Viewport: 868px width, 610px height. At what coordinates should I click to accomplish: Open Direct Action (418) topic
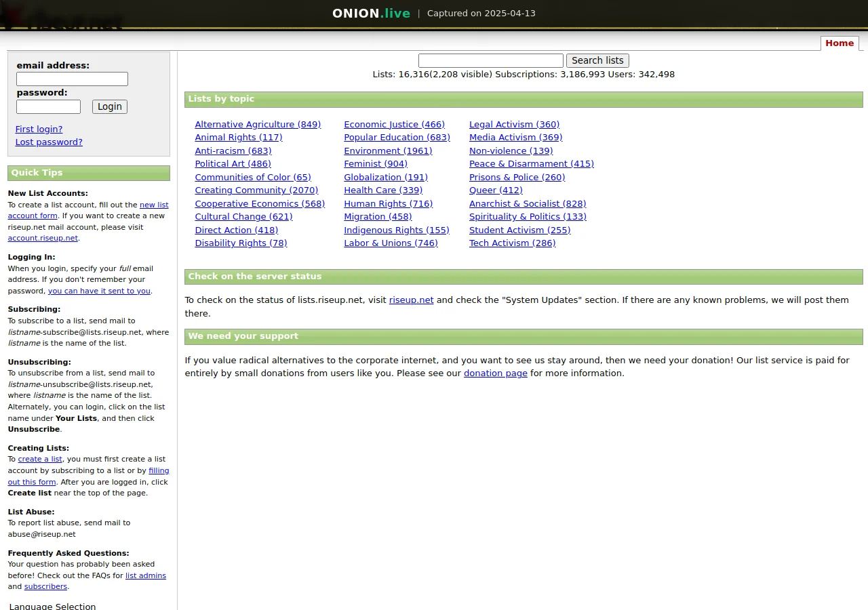[x=237, y=230]
